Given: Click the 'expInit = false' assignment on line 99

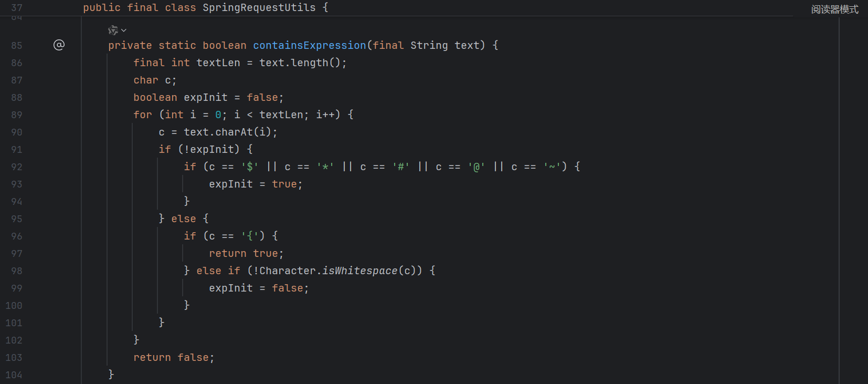Looking at the screenshot, I should point(258,288).
